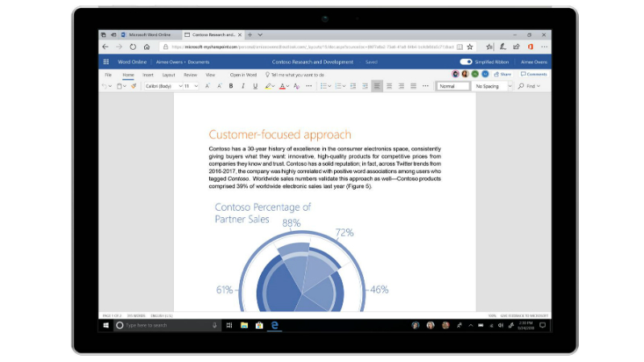Open File Explorer from taskbar
The width and height of the screenshot is (644, 362).
(x=244, y=326)
